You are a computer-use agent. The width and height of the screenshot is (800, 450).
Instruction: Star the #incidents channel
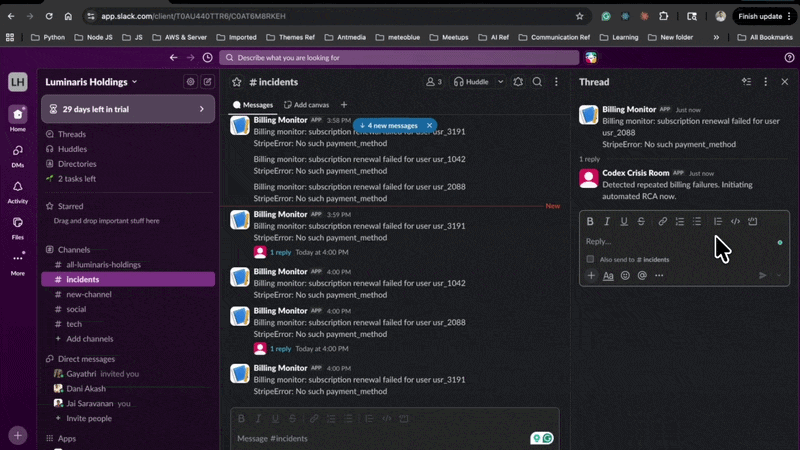[237, 82]
